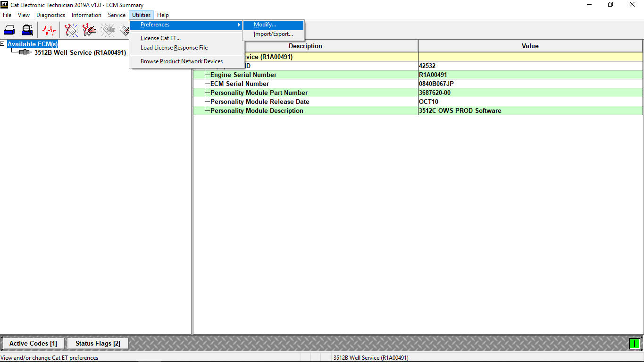
Task: Open the Status Tool waveform icon
Action: point(49,30)
